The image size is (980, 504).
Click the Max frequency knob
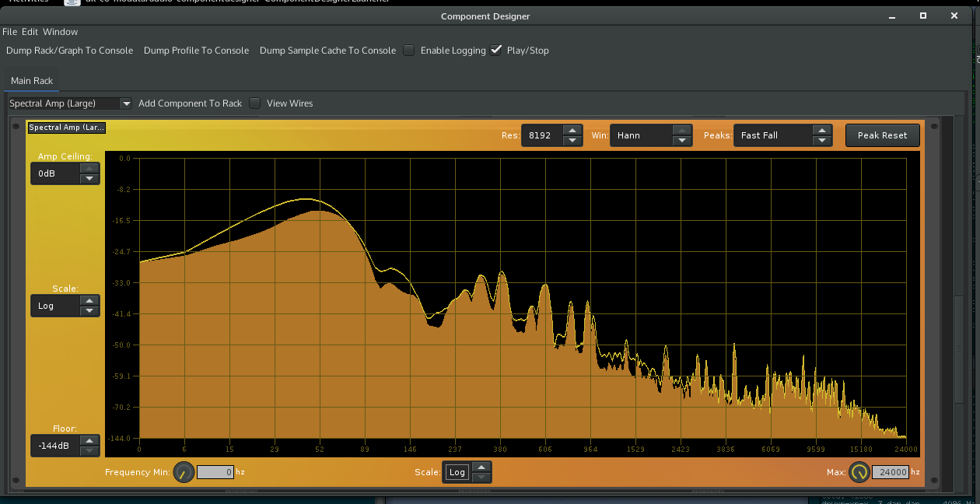[x=859, y=472]
